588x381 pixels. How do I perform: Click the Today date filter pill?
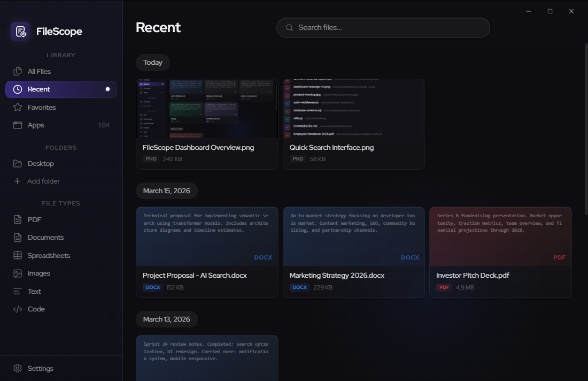(152, 62)
